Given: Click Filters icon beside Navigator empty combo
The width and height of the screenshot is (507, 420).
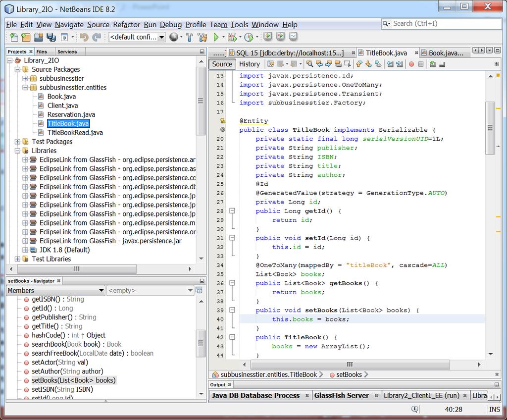Looking at the screenshot, I should click(199, 290).
